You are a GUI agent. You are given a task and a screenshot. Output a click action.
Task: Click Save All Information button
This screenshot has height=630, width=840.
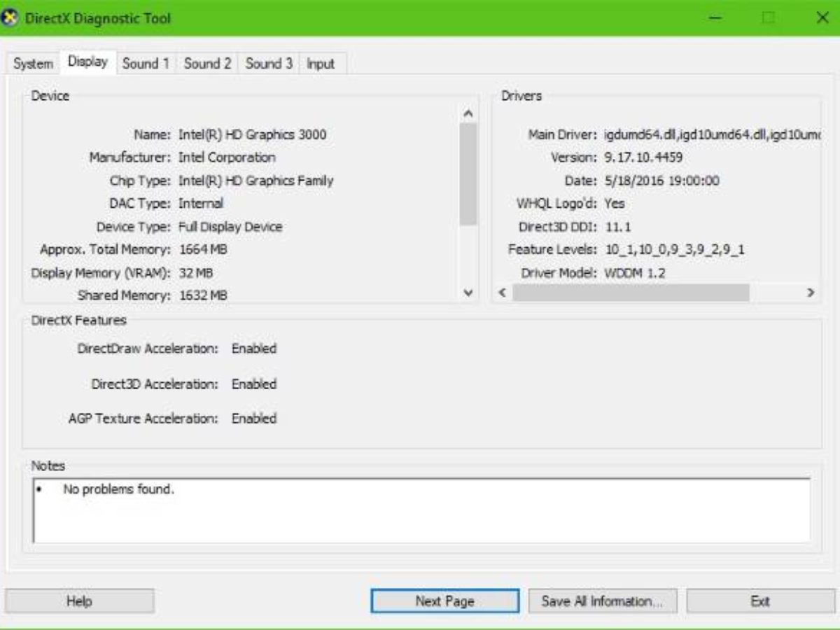coord(603,601)
